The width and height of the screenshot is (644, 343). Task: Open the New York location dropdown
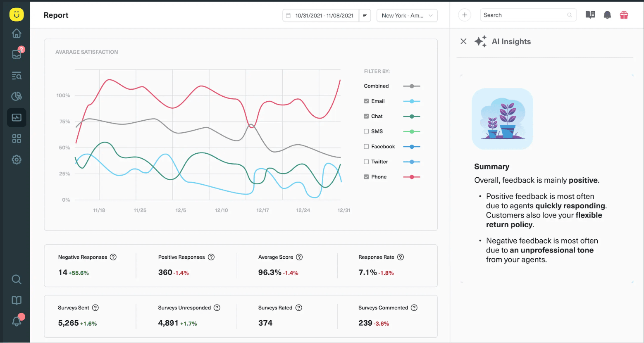point(407,15)
